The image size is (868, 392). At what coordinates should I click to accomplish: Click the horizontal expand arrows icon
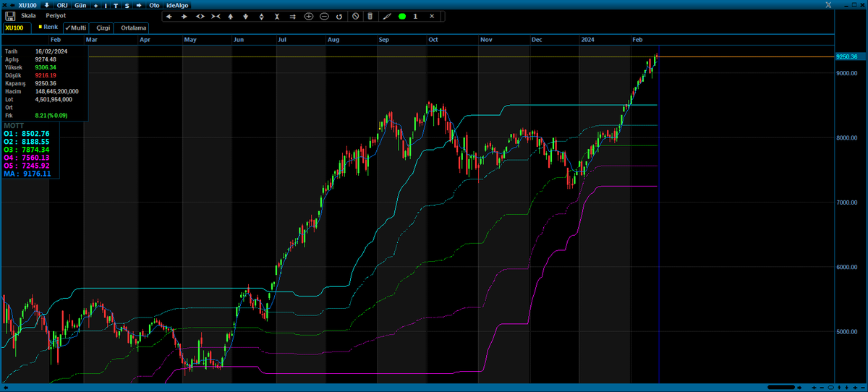pos(200,16)
